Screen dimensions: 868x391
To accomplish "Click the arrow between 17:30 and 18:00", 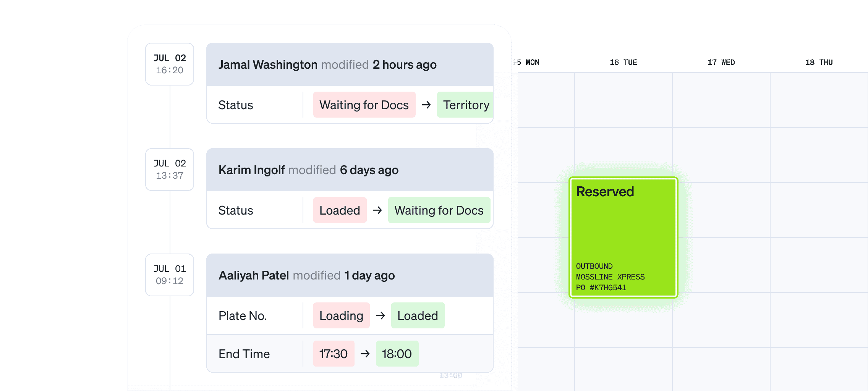I will tap(365, 354).
